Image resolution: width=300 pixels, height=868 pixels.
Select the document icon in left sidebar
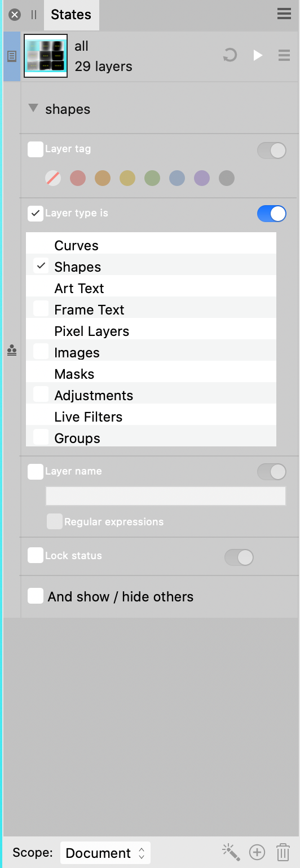tap(12, 56)
